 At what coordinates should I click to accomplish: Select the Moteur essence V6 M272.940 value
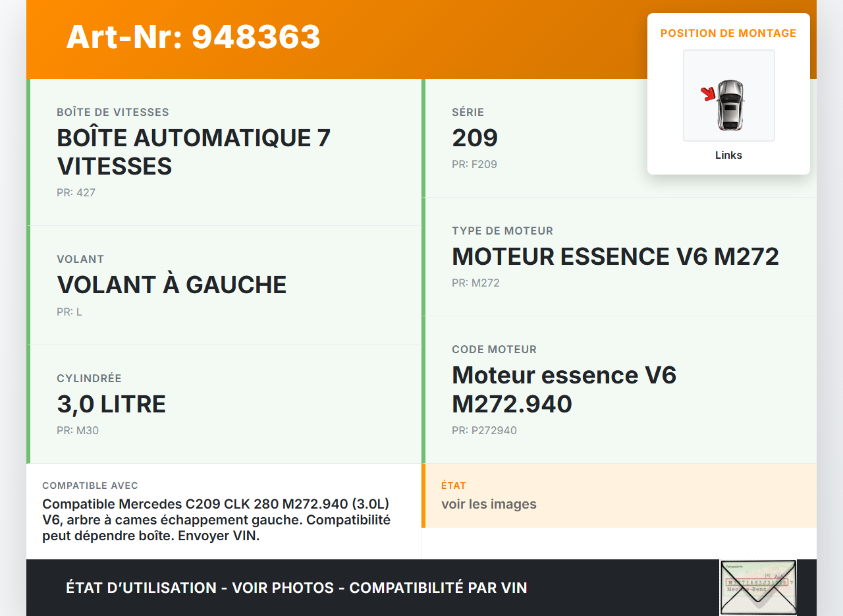coord(564,389)
